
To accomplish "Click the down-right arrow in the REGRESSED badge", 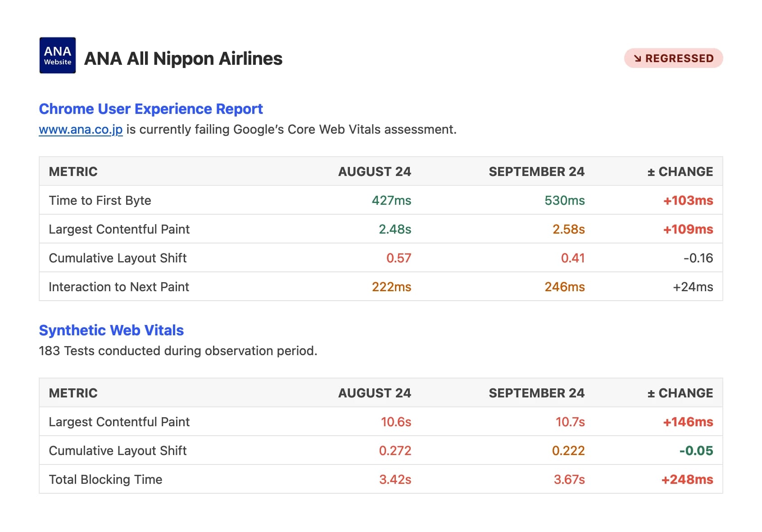I will click(637, 59).
